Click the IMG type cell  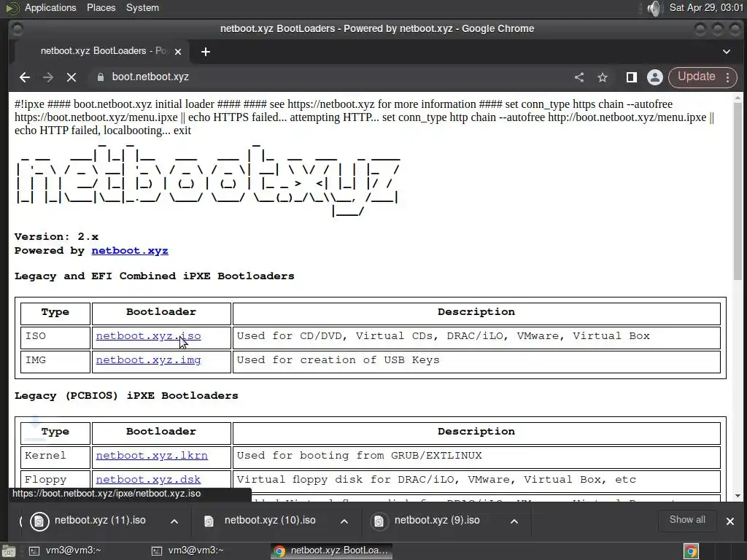point(55,362)
